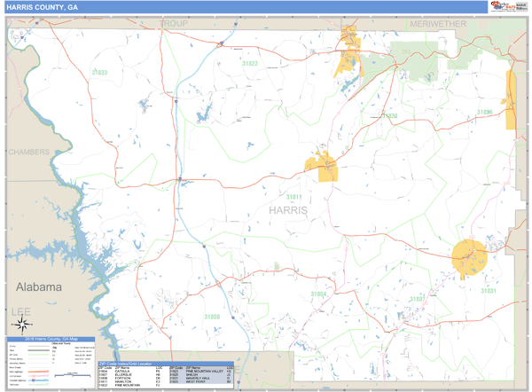Viewport: 532px width, 392px height.
Task: Click ZIP code label '31833' on the map
Action: (x=99, y=73)
